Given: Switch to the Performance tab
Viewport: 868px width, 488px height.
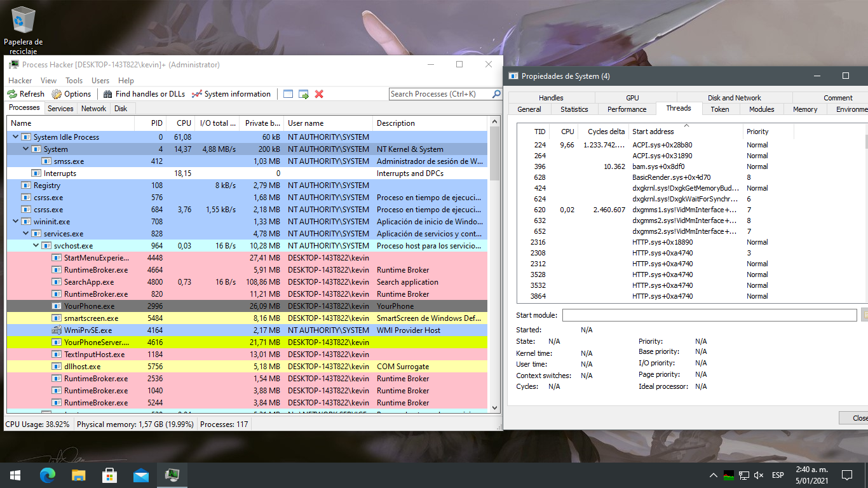Looking at the screenshot, I should [627, 109].
